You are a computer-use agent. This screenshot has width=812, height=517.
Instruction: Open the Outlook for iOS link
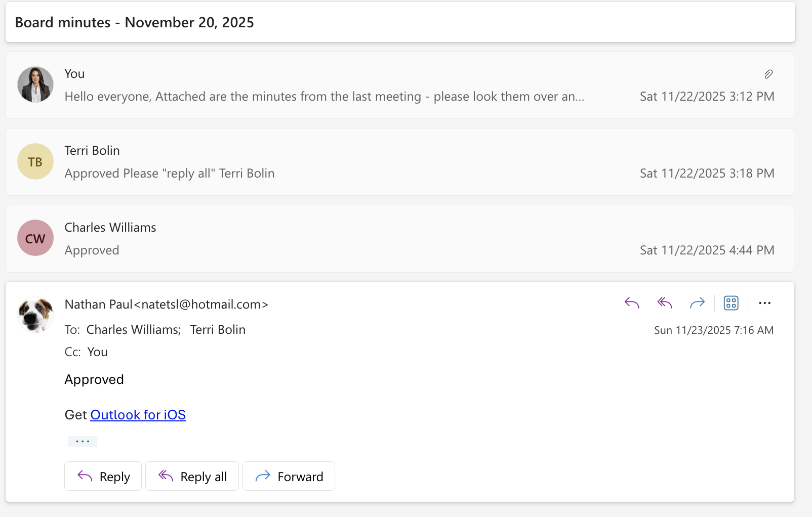tap(138, 415)
